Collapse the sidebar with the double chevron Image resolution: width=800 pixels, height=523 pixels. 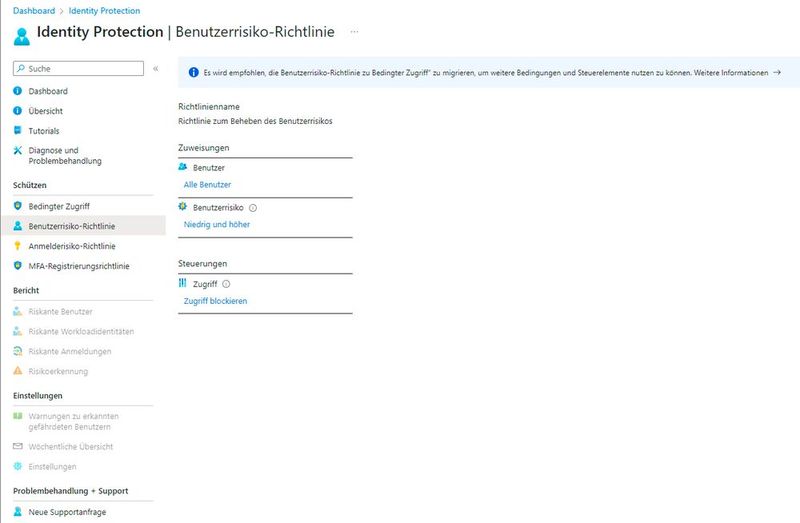click(x=156, y=68)
